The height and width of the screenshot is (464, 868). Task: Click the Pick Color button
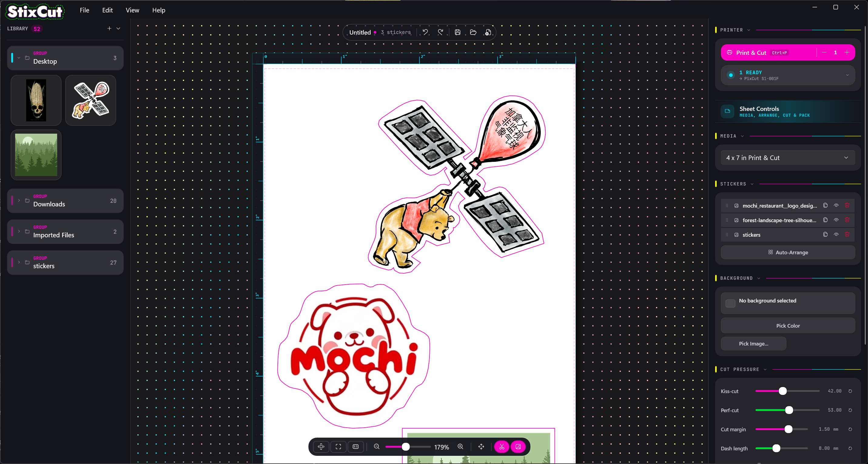788,325
